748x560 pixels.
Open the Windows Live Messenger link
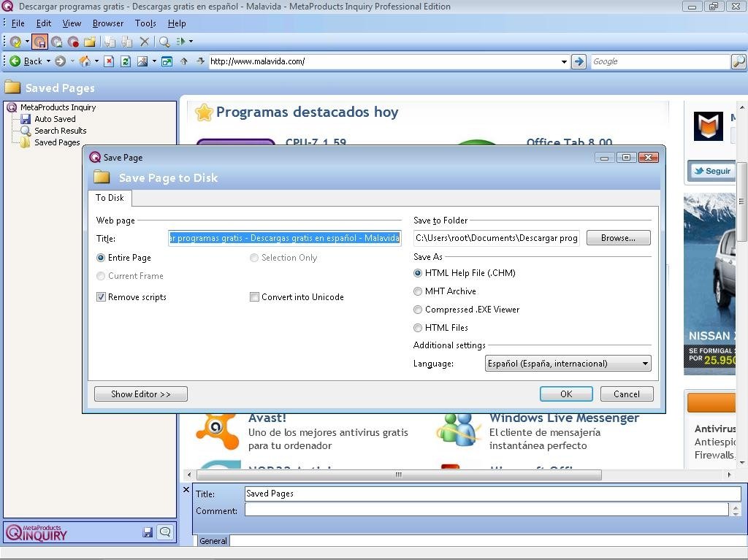click(x=565, y=418)
